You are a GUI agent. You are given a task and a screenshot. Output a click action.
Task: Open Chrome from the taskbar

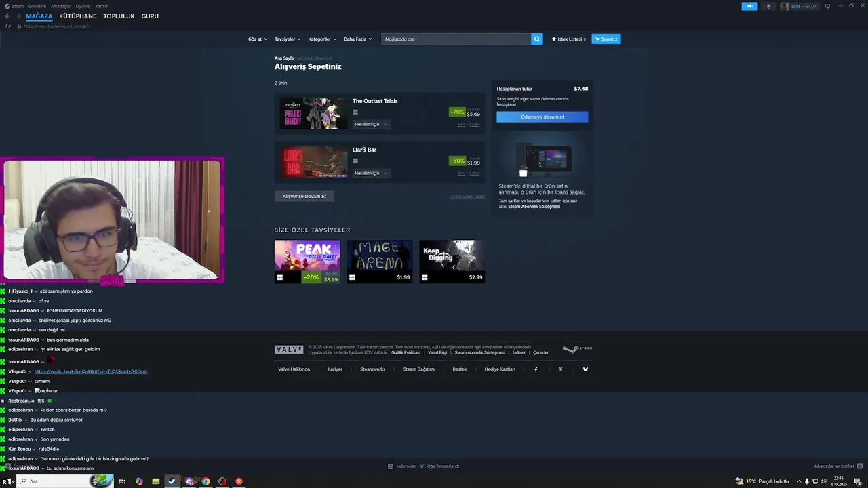click(x=205, y=481)
